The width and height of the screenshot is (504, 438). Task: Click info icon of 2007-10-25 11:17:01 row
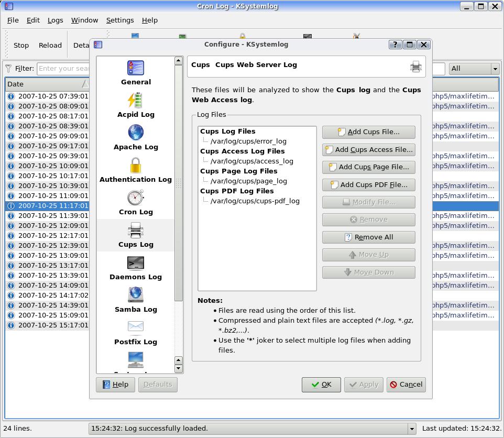(11, 206)
